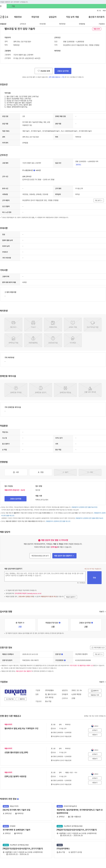The width and height of the screenshot is (106, 868).
Task: Click the 관심정보 등록 heart button
Action: click(44, 71)
